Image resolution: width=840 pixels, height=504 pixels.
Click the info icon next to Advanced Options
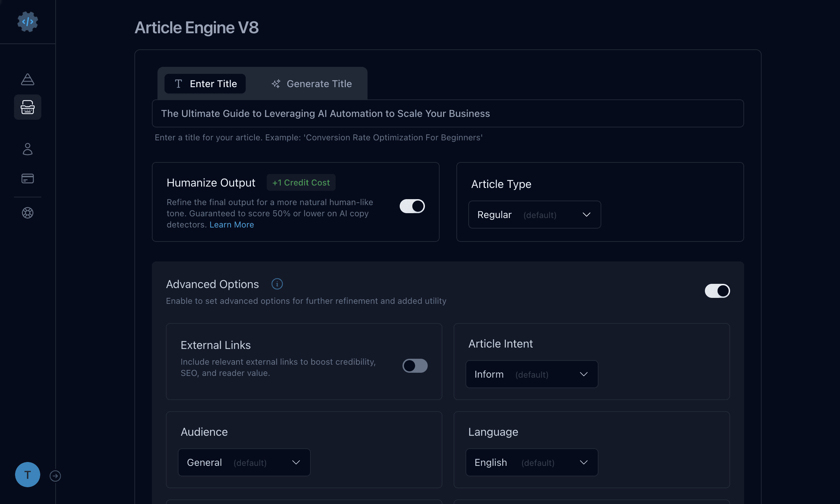[276, 284]
